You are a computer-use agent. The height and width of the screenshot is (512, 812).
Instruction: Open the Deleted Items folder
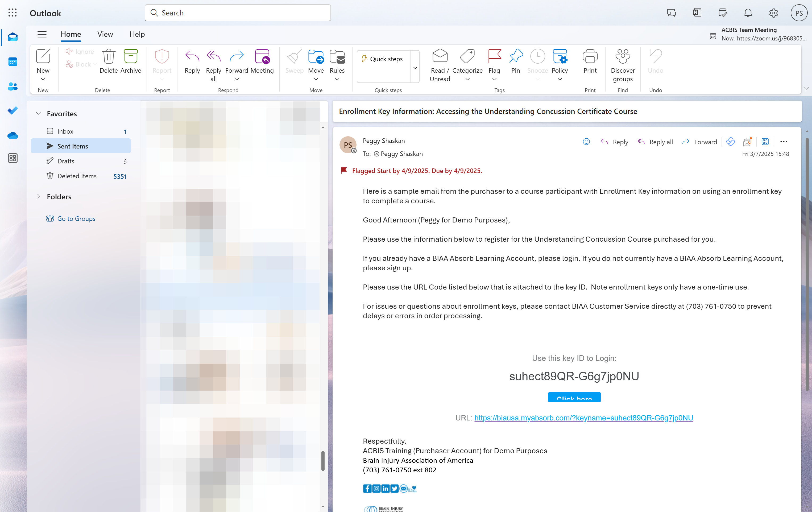[x=81, y=176]
